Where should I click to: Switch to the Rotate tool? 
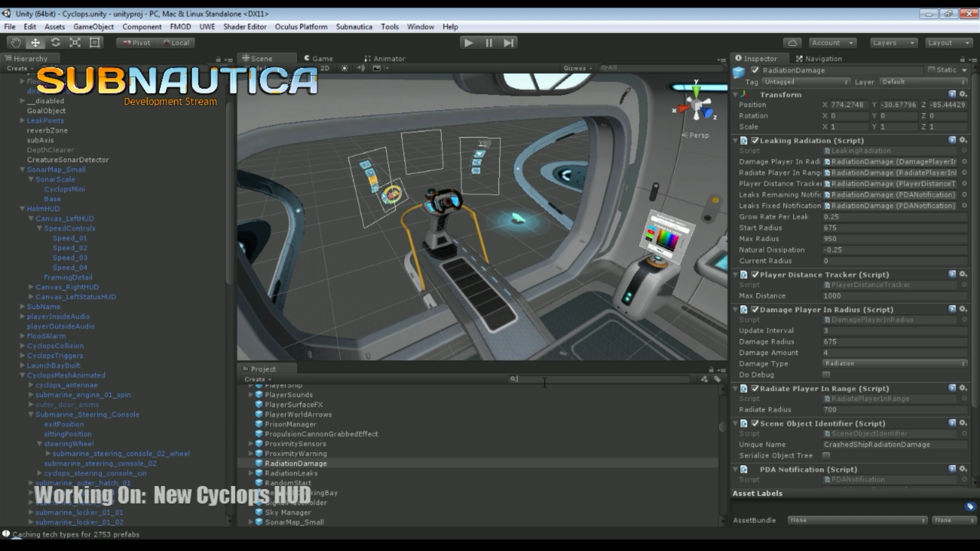(56, 43)
